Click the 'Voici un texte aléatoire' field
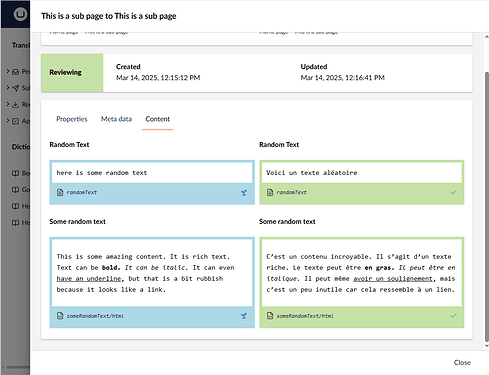Screen dimensions: 489x375 (362, 173)
